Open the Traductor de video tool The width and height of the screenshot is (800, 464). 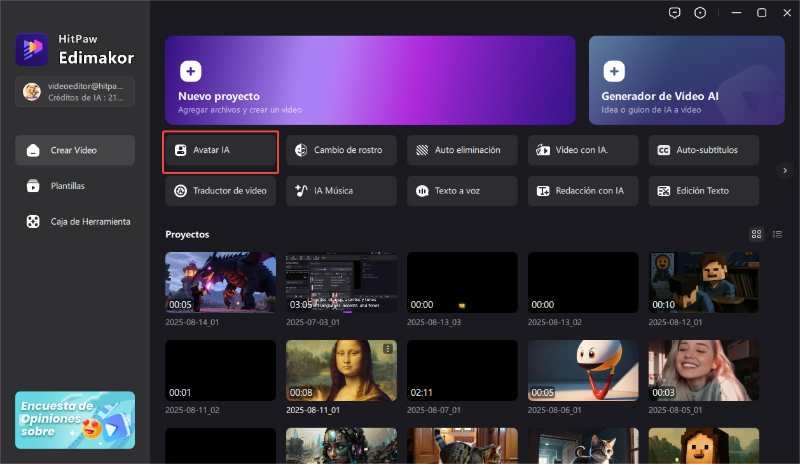click(220, 191)
